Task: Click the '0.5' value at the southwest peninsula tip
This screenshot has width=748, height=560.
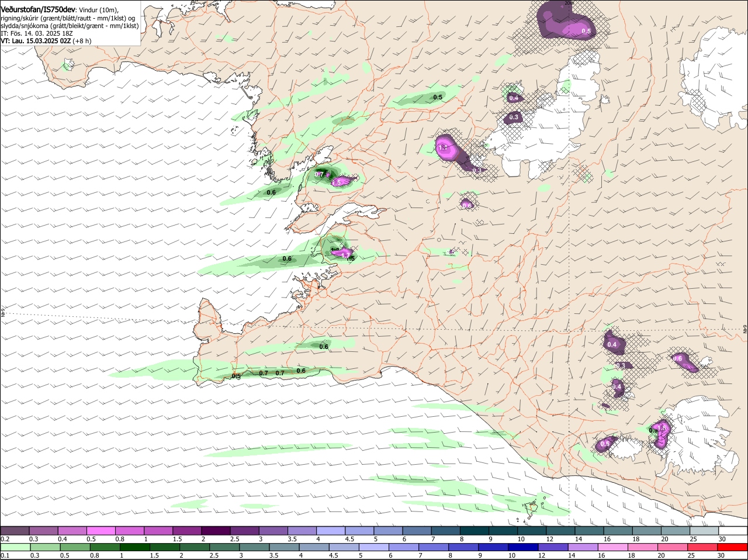Action: pos(236,376)
